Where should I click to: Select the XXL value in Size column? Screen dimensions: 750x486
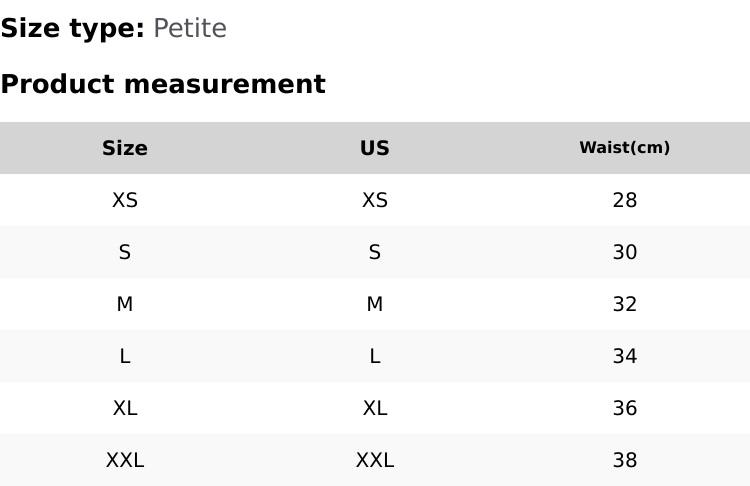click(125, 460)
